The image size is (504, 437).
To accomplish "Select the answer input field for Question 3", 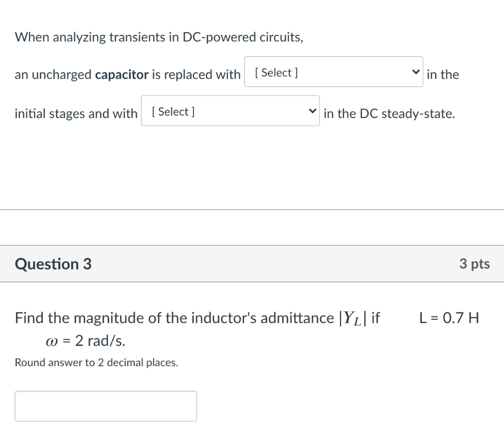I will (106, 406).
